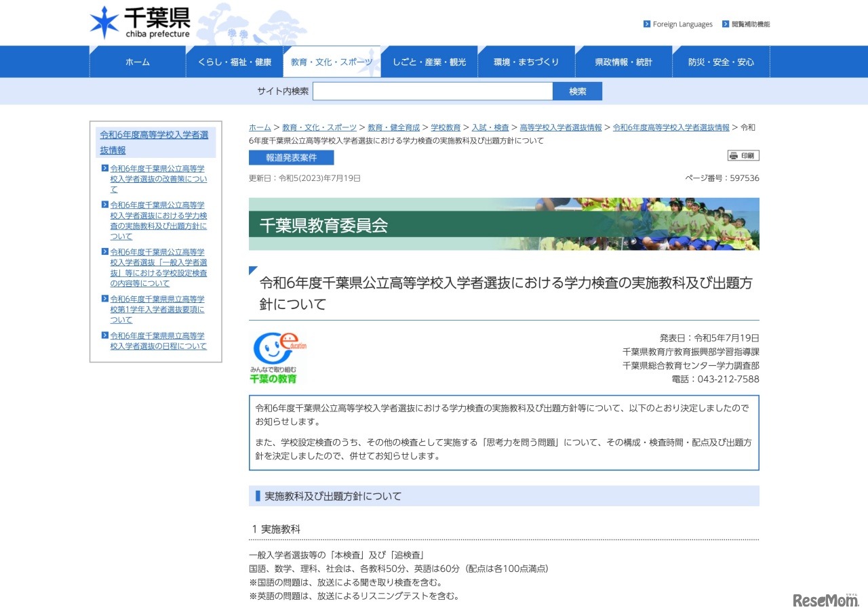
Task: Open the 防災・安全・安心 menu
Action: [721, 61]
